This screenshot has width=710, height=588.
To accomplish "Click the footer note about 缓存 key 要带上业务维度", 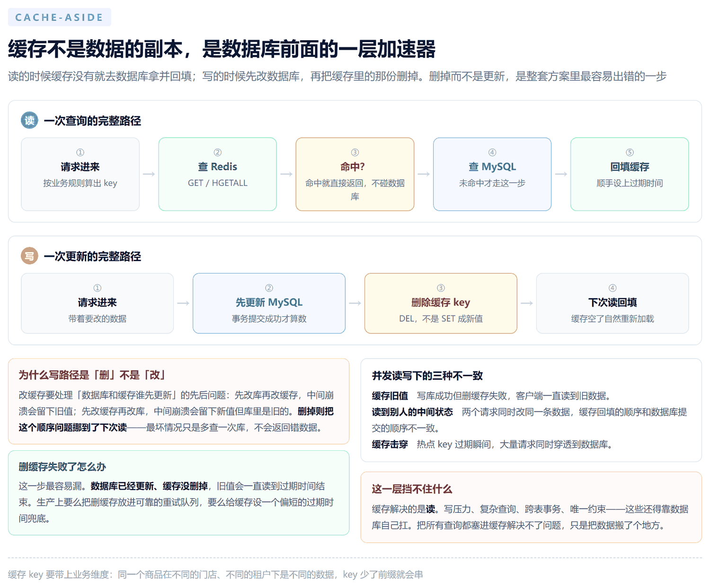I will click(215, 574).
